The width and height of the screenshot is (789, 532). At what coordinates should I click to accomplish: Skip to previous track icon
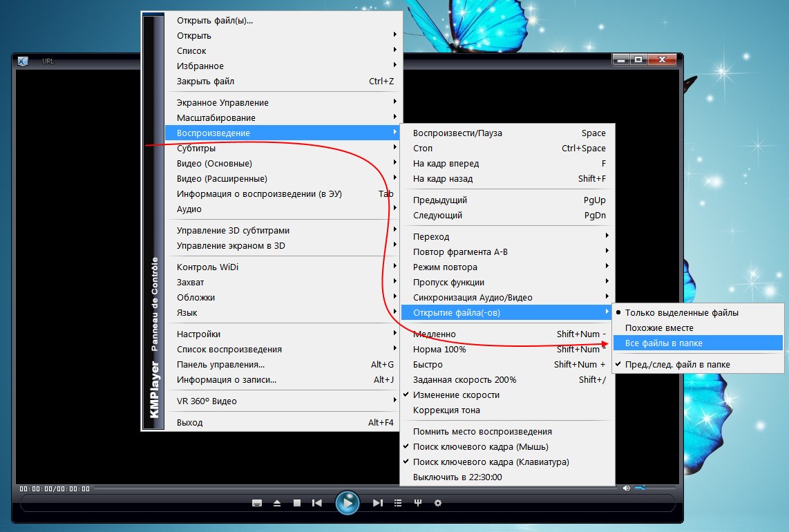pos(317,503)
